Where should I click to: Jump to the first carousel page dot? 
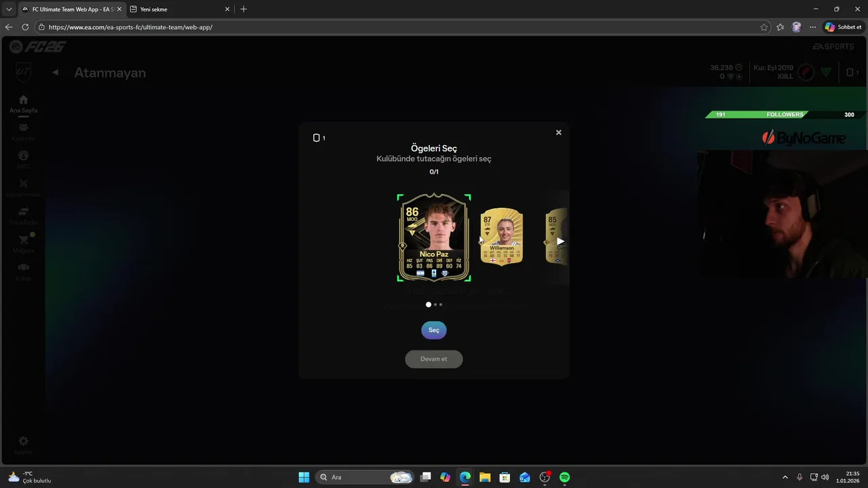(428, 304)
